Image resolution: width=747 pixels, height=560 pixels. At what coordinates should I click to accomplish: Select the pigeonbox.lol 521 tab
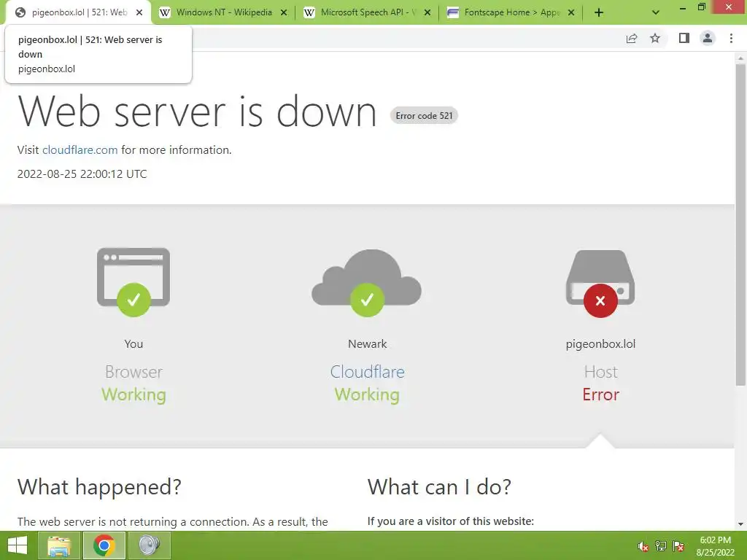(79, 12)
